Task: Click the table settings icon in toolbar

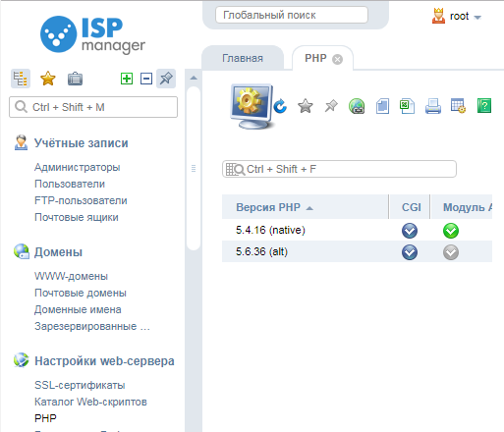Action: coord(458,106)
